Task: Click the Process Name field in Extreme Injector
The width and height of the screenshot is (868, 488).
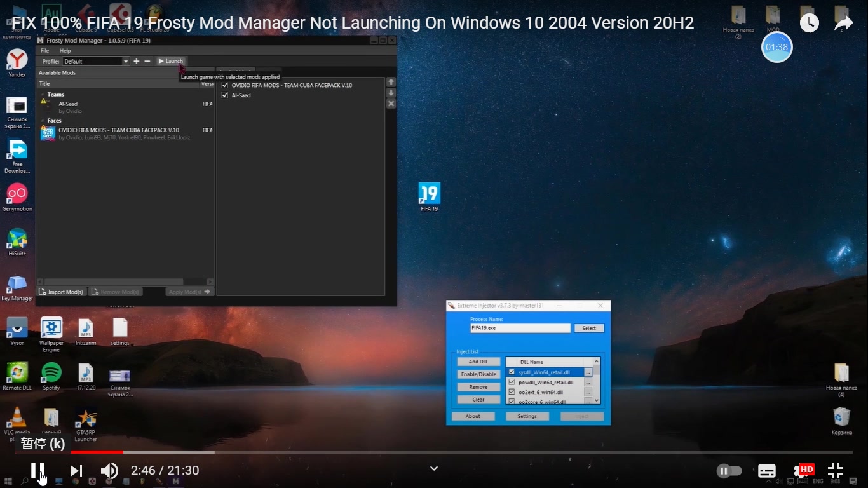Action: point(520,328)
